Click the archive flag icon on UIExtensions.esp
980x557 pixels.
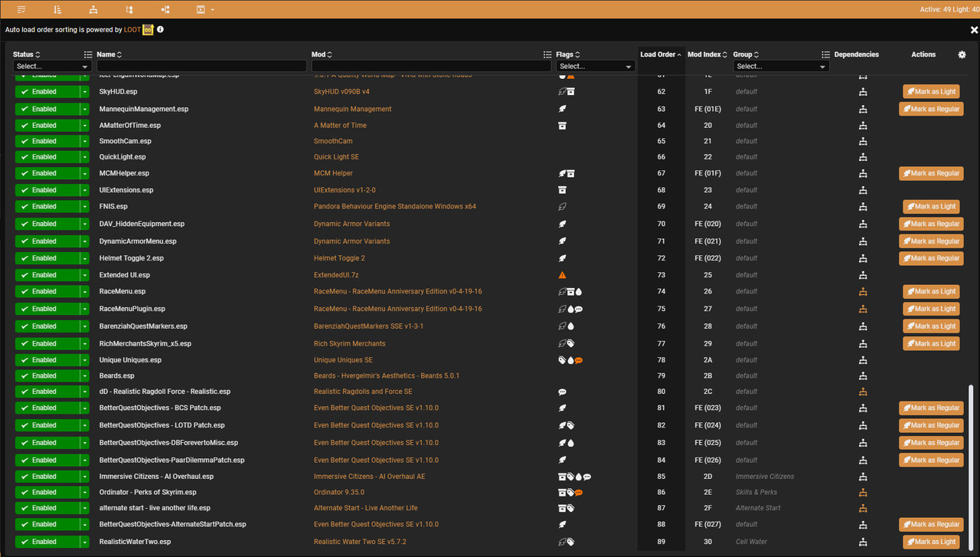(x=563, y=190)
